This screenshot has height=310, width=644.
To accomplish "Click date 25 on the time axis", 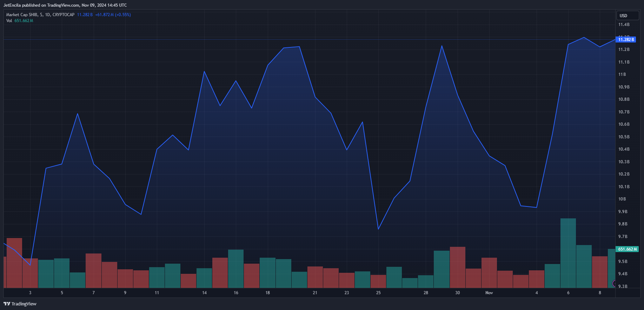I will pos(378,293).
